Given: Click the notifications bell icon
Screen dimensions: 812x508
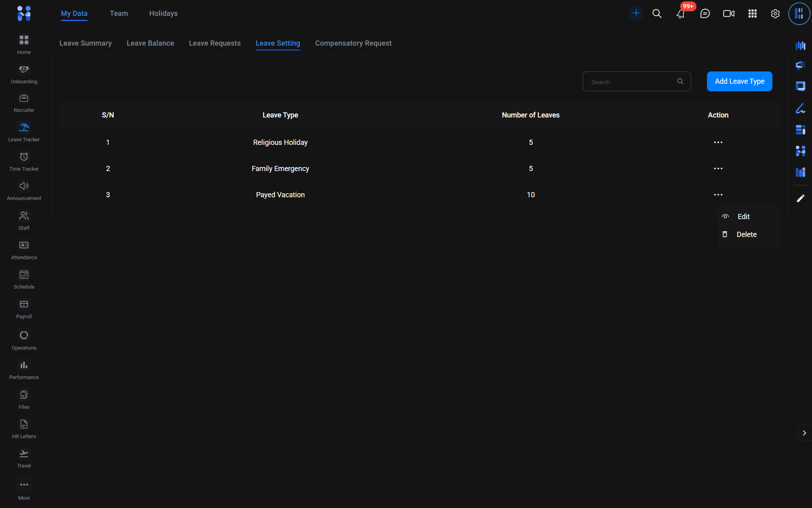Looking at the screenshot, I should tap(680, 14).
